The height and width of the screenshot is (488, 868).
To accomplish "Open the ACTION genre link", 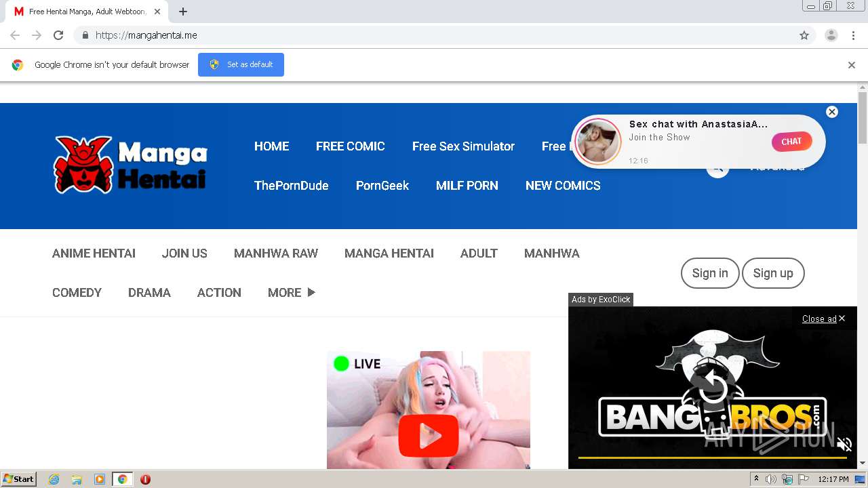I will tap(219, 293).
